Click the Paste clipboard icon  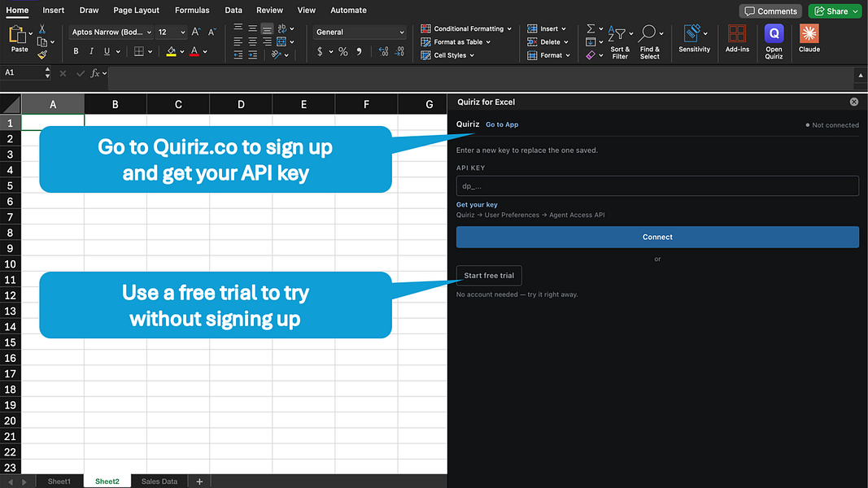pos(18,35)
